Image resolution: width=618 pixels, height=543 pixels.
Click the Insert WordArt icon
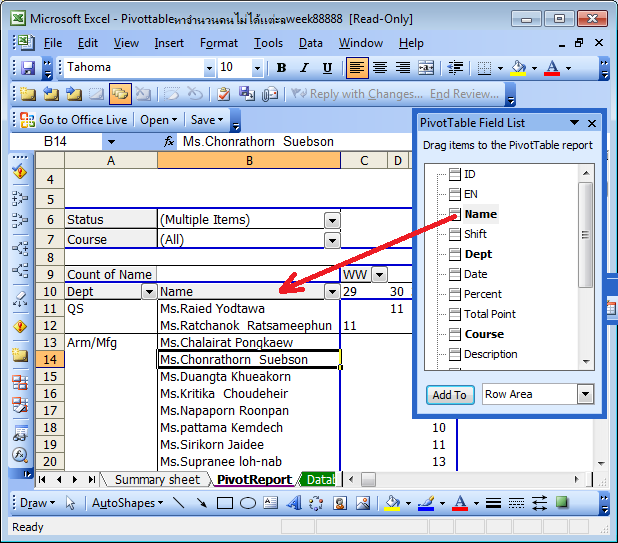coord(291,503)
